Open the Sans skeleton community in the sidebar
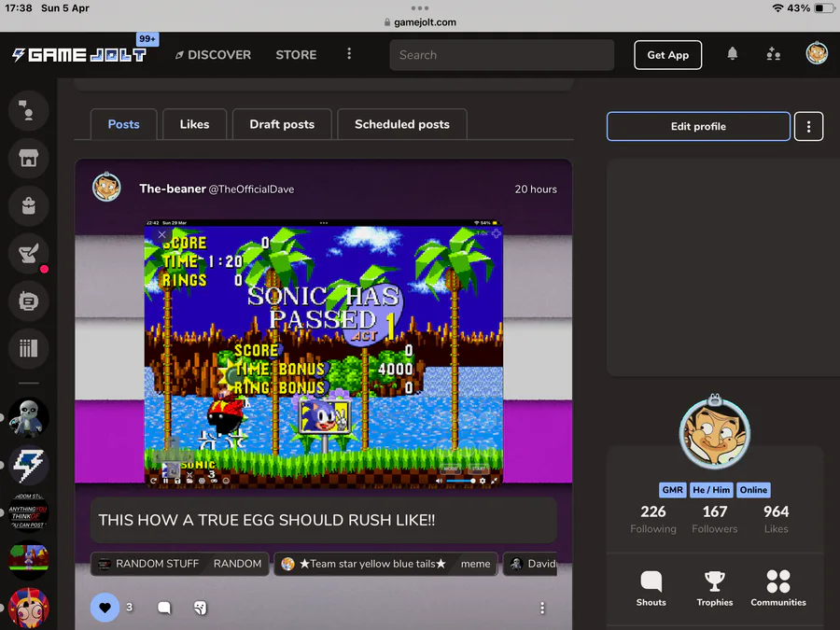The width and height of the screenshot is (840, 630). pyautogui.click(x=28, y=417)
